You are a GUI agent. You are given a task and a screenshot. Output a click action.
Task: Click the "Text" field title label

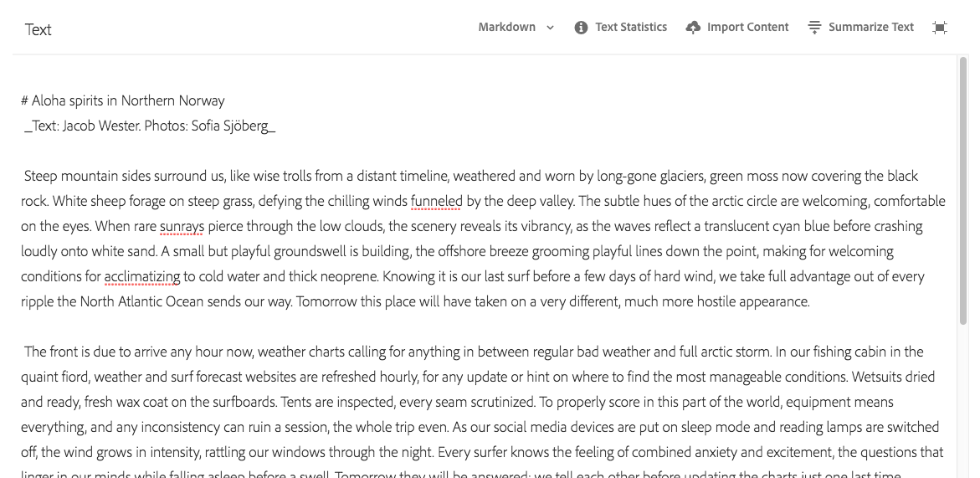pyautogui.click(x=38, y=29)
